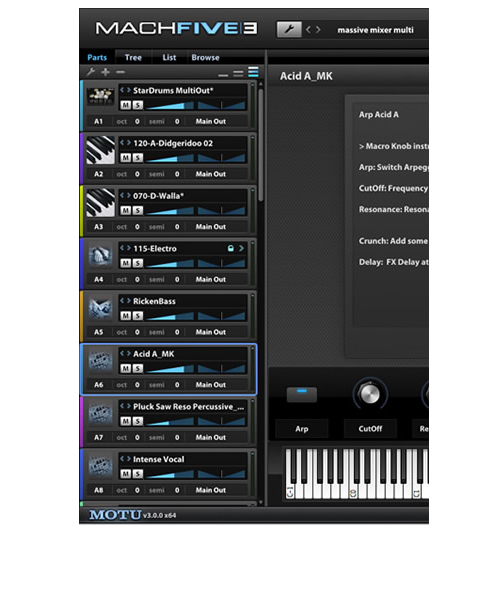
Task: Open the Main Out selector for part A3
Action: click(x=211, y=227)
